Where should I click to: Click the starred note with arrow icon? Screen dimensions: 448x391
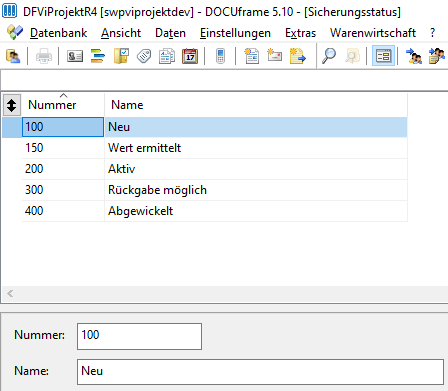click(x=297, y=56)
